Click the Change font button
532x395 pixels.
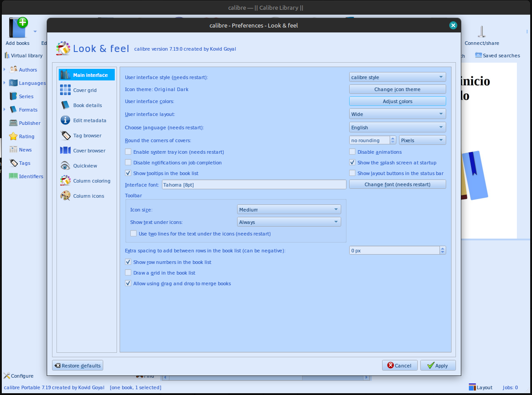pos(397,185)
